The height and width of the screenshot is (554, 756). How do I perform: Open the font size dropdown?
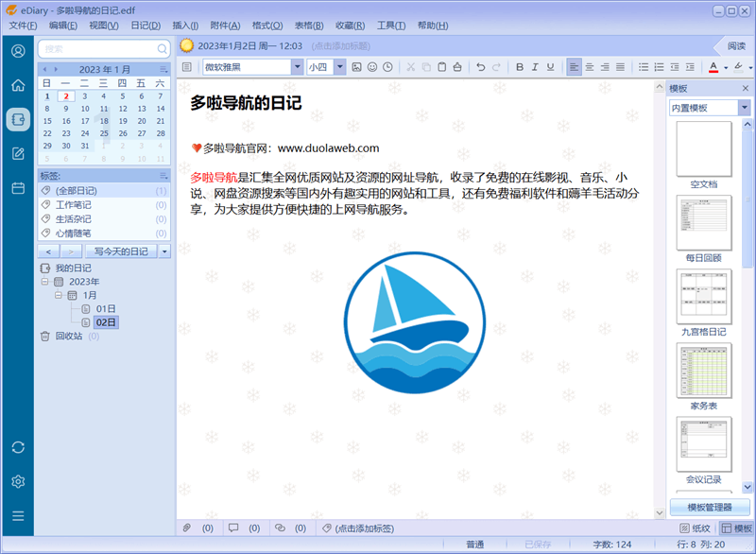pyautogui.click(x=340, y=67)
